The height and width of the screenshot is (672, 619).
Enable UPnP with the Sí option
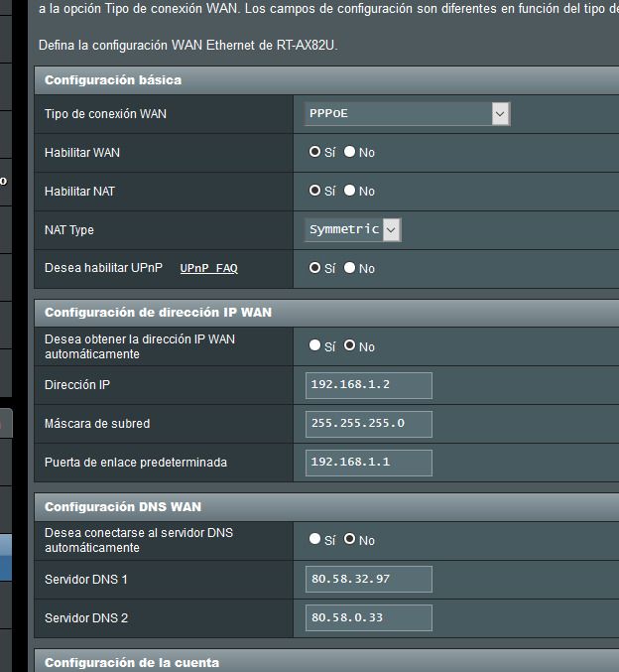point(315,269)
